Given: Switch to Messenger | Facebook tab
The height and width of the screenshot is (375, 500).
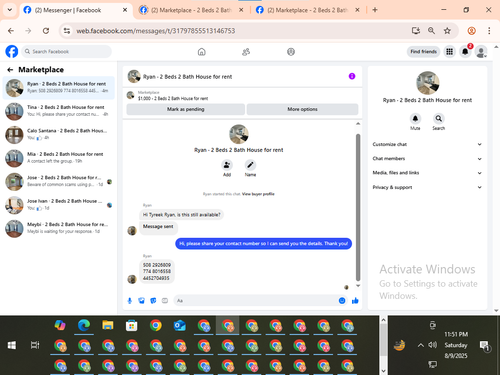Looking at the screenshot, I should click(75, 10).
